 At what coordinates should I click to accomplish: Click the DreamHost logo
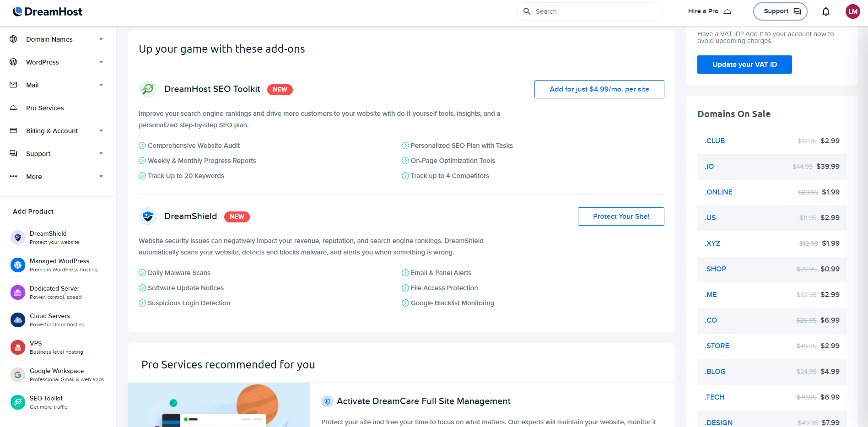tap(48, 11)
